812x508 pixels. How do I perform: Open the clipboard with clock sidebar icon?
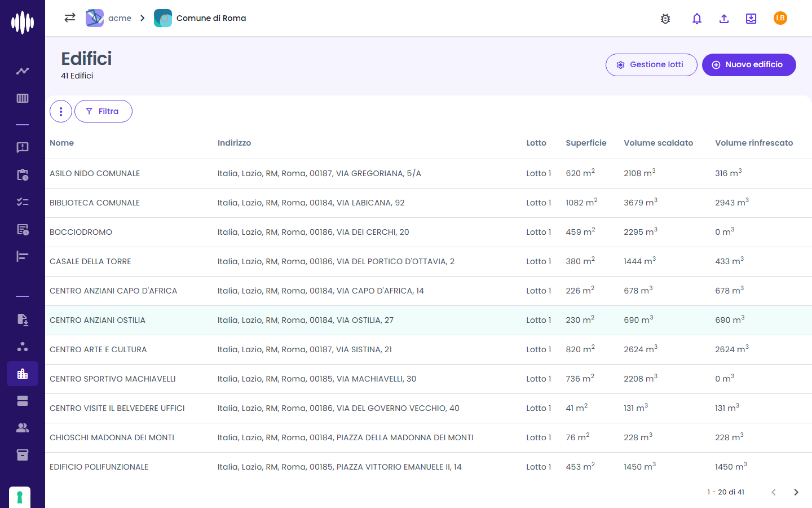23,175
